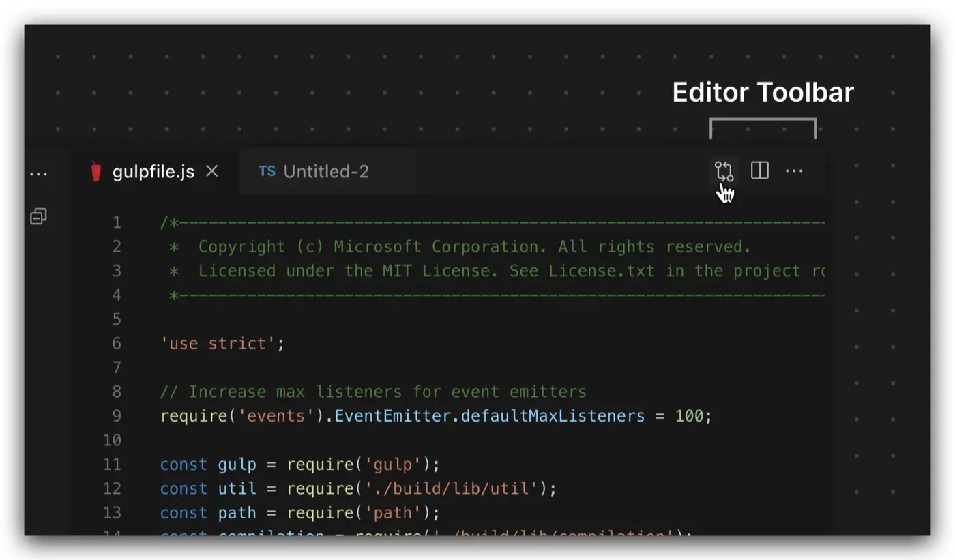This screenshot has width=955, height=560.
Task: Click the util variable name on line 12
Action: [x=237, y=489]
